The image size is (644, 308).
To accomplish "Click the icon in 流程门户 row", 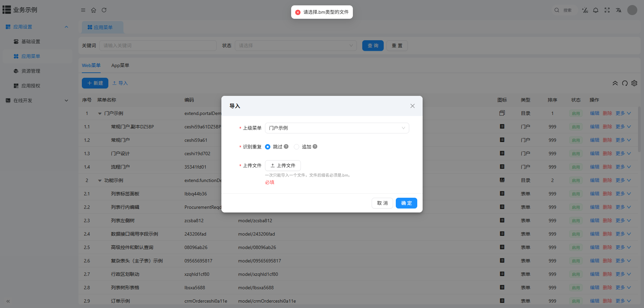I will point(502,167).
